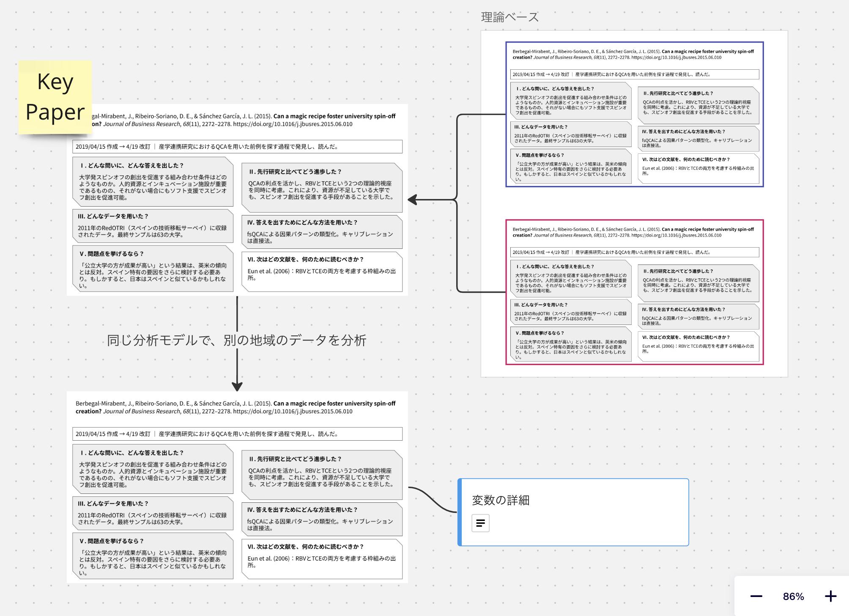This screenshot has width=849, height=616.
Task: Select the 変数の詳細 card title
Action: [x=501, y=500]
